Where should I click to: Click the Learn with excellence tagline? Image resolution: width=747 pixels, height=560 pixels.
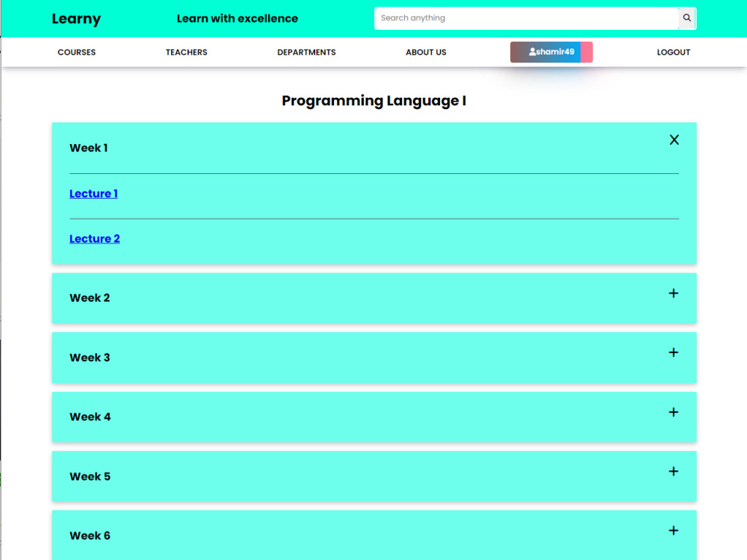[238, 19]
